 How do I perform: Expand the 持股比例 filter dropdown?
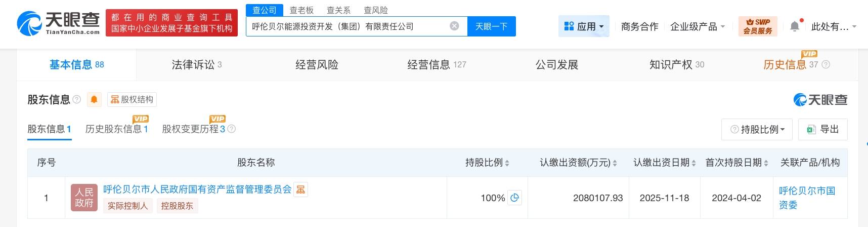[757, 130]
